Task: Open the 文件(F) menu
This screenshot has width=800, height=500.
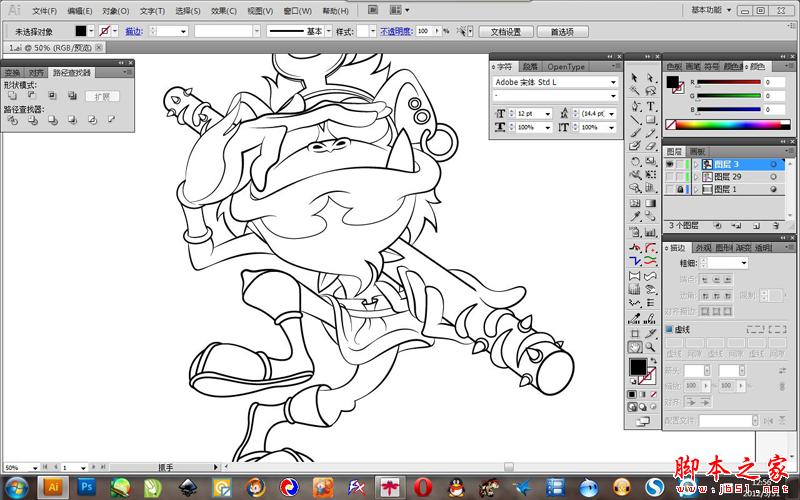Action: coord(44,11)
